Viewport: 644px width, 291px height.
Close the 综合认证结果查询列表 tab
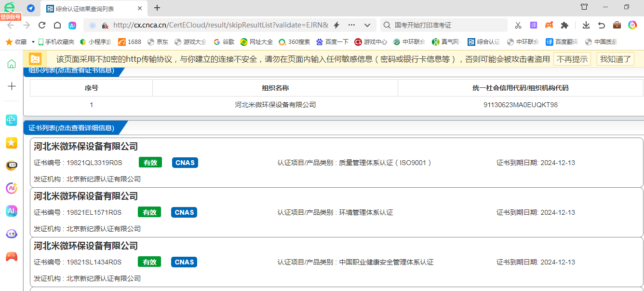coord(140,8)
